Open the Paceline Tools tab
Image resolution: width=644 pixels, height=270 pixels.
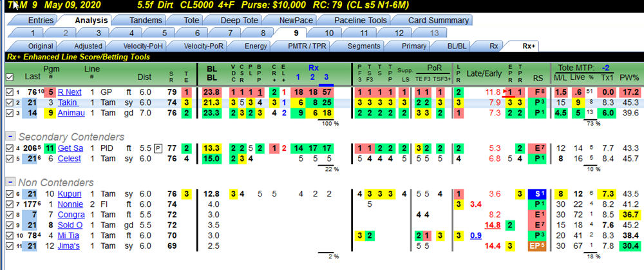pos(360,20)
